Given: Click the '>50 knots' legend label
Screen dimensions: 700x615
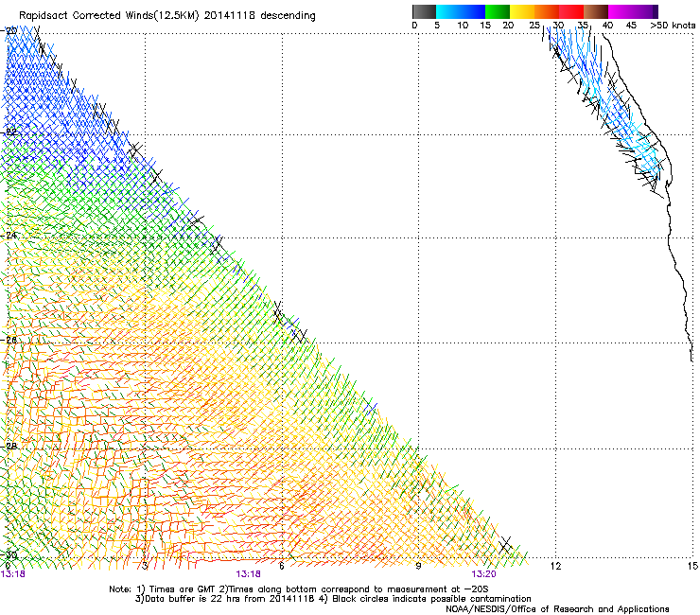Looking at the screenshot, I should click(x=673, y=26).
